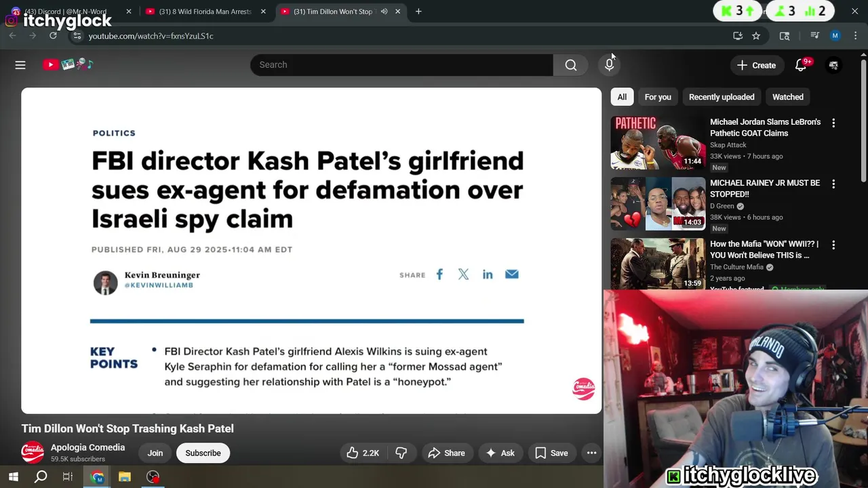Click the Create button
Viewport: 868px width, 488px height.
(x=756, y=65)
